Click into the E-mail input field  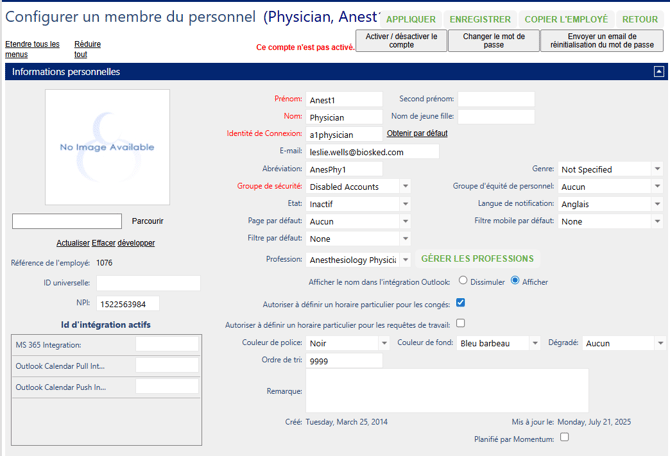coord(372,152)
